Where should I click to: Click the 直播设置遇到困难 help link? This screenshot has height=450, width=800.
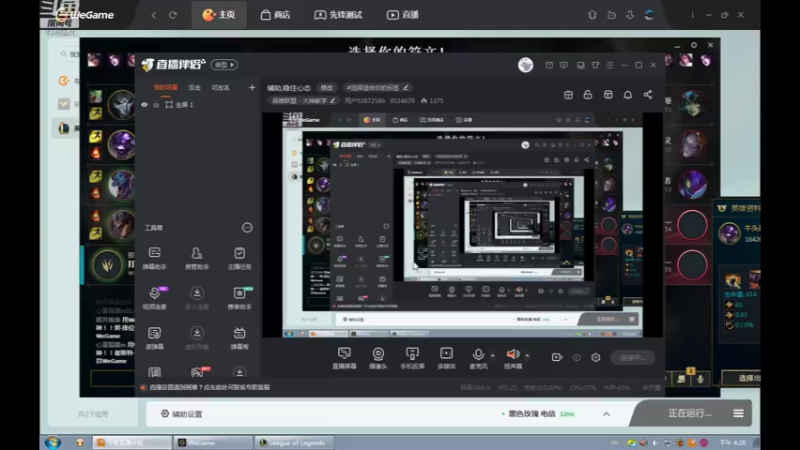209,387
